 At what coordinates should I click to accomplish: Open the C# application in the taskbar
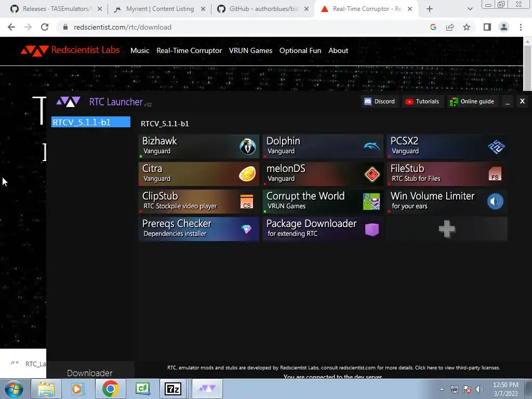tap(142, 389)
